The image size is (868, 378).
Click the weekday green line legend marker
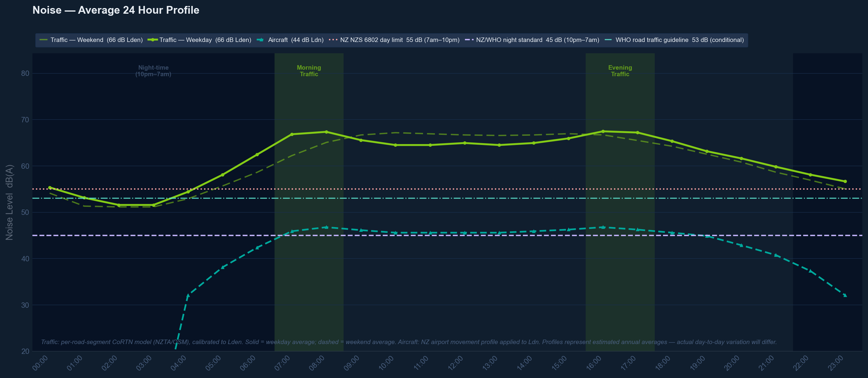pyautogui.click(x=153, y=40)
